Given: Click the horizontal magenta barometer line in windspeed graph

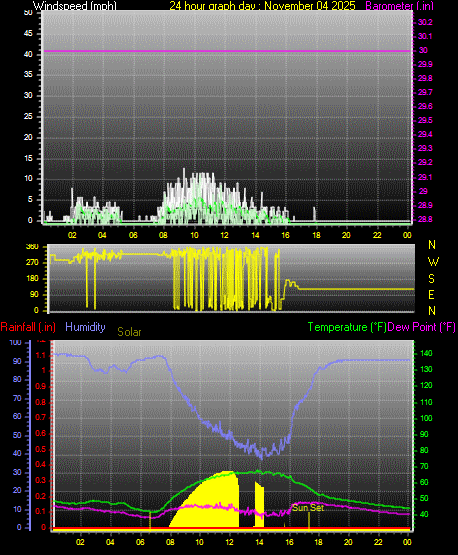Looking at the screenshot, I should (x=227, y=51).
